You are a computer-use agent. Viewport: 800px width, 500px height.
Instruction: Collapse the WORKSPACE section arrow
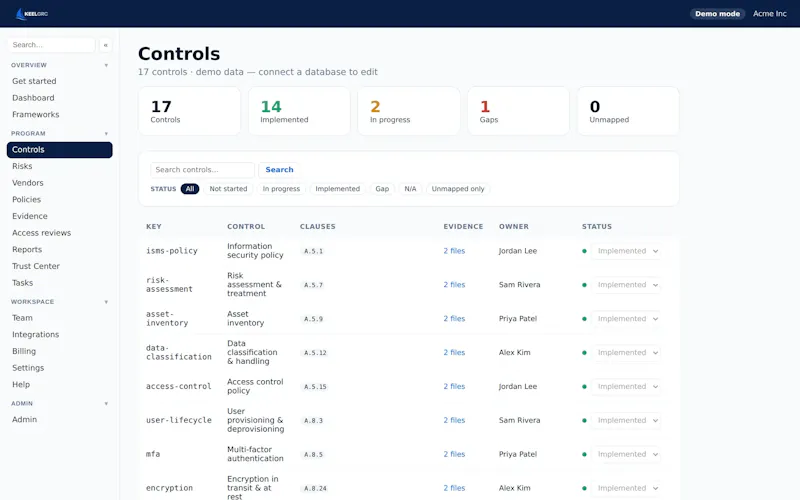(106, 302)
